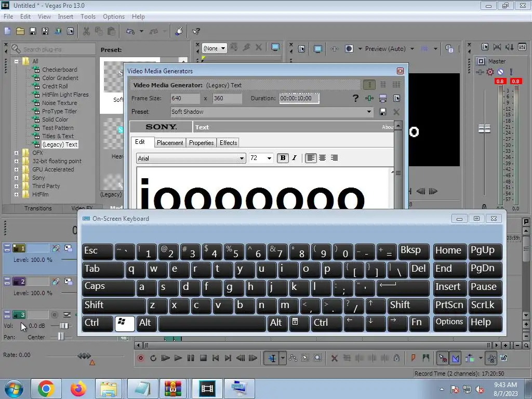This screenshot has height=399, width=532.
Task: Click the Cut scissors toolbar icon
Action: coord(87,31)
